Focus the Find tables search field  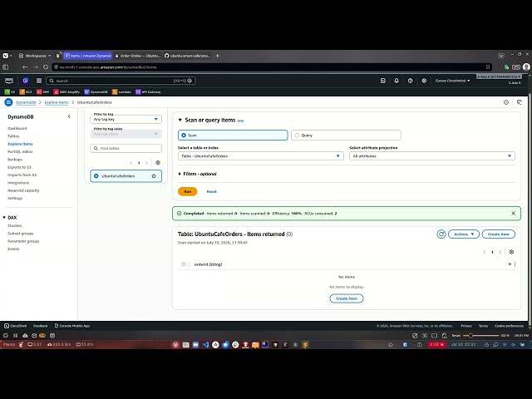tap(126, 148)
